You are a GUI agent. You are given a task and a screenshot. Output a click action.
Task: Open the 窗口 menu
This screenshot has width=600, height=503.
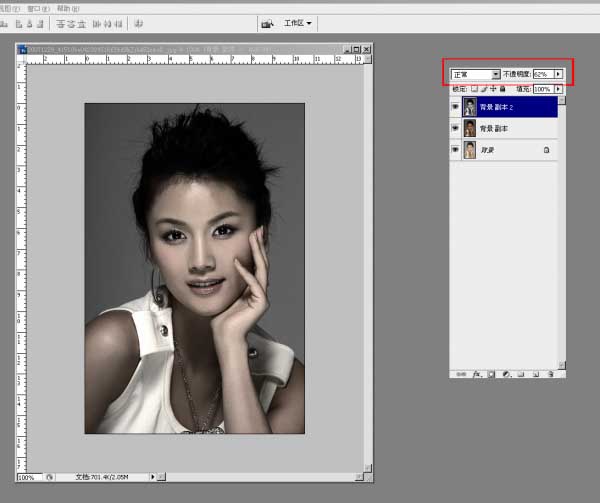pos(39,8)
